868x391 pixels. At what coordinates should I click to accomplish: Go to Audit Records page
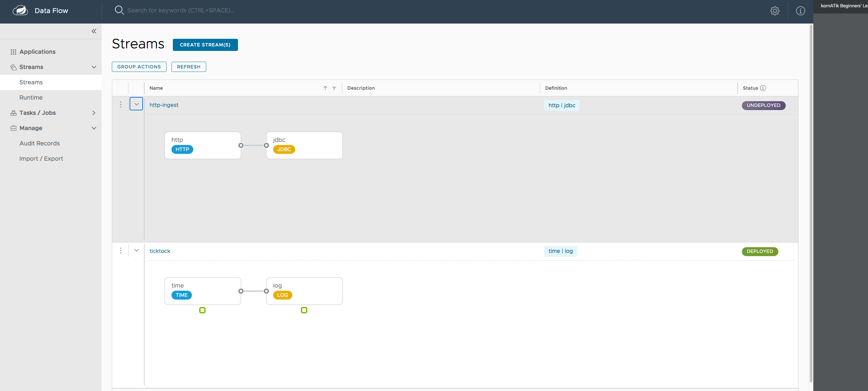39,143
